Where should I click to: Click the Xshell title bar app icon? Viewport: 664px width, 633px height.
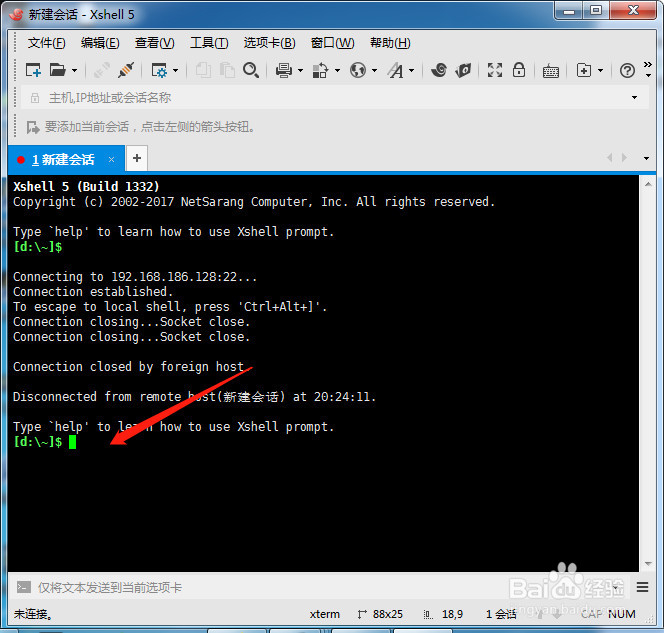tap(17, 14)
